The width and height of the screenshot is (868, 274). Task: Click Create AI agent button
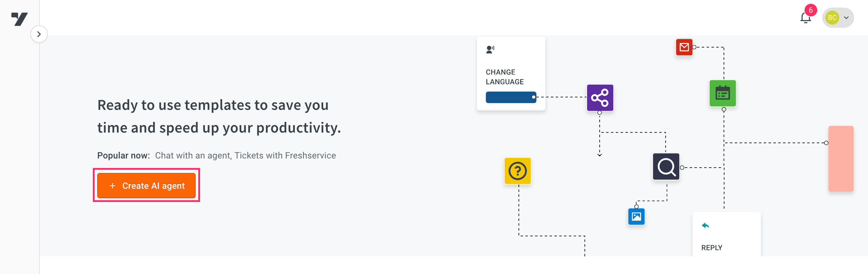pyautogui.click(x=146, y=185)
